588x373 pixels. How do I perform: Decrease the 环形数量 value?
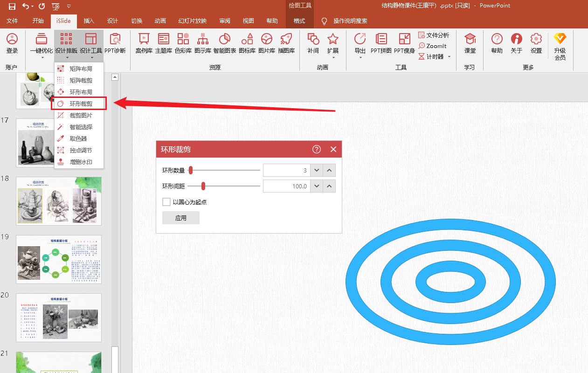pyautogui.click(x=317, y=170)
